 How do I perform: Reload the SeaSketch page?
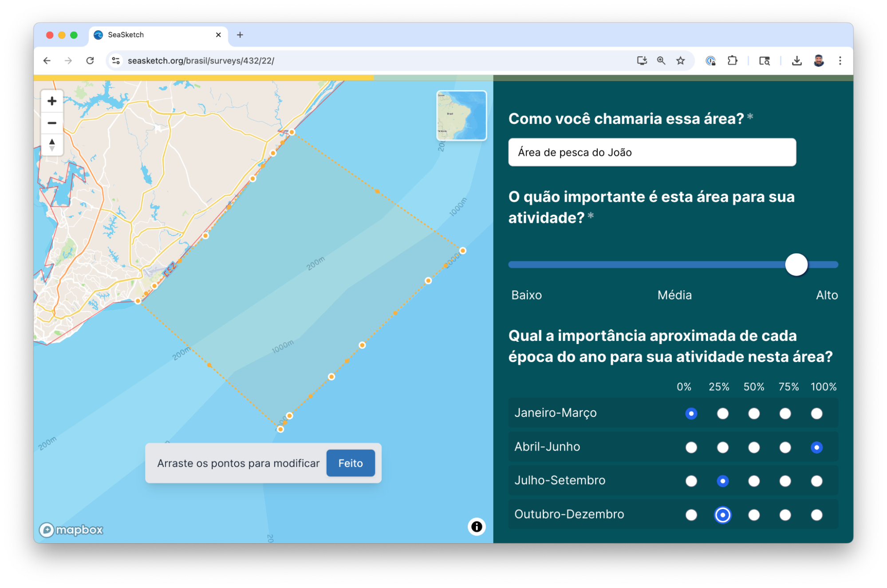click(90, 61)
